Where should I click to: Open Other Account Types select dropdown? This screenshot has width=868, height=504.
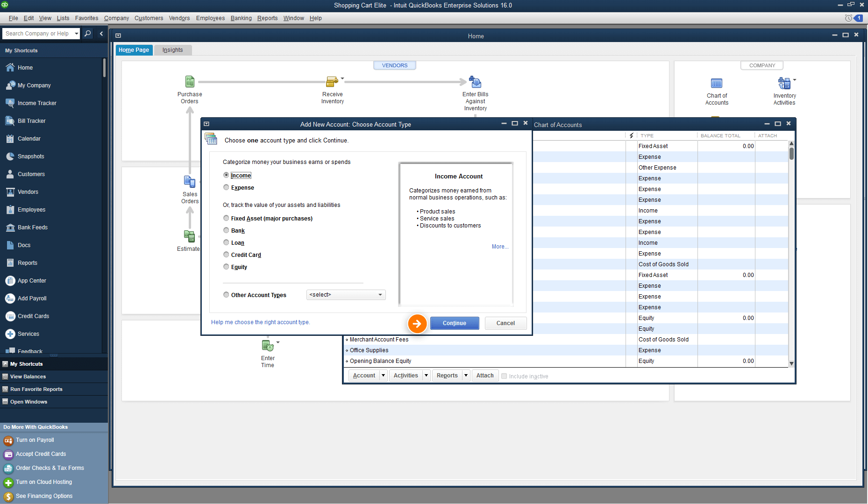tap(346, 295)
